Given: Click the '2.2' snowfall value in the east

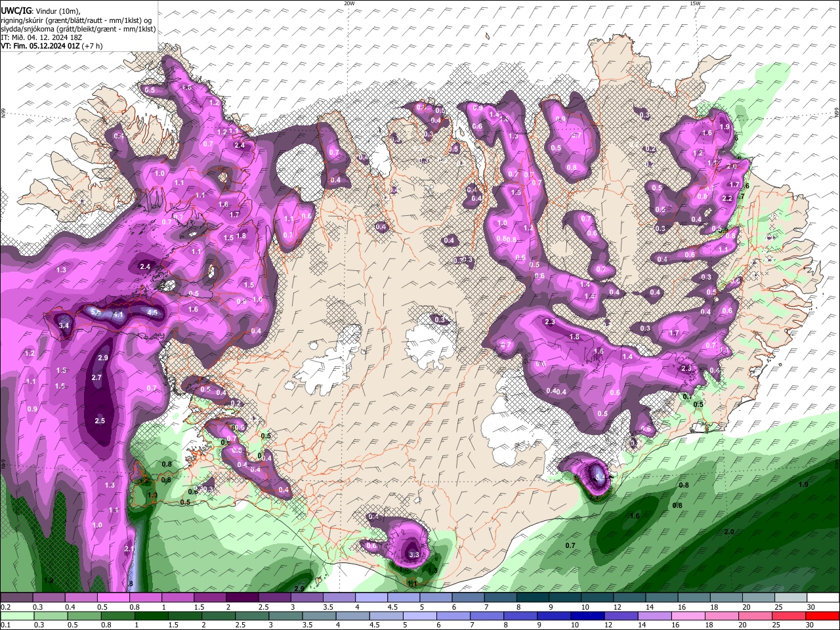Looking at the screenshot, I should point(726,198).
